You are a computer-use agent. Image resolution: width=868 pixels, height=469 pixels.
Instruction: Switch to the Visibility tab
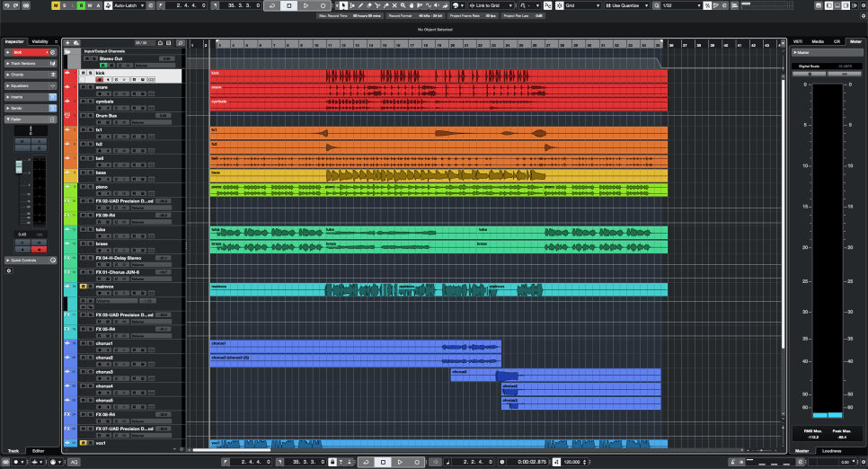click(x=40, y=41)
